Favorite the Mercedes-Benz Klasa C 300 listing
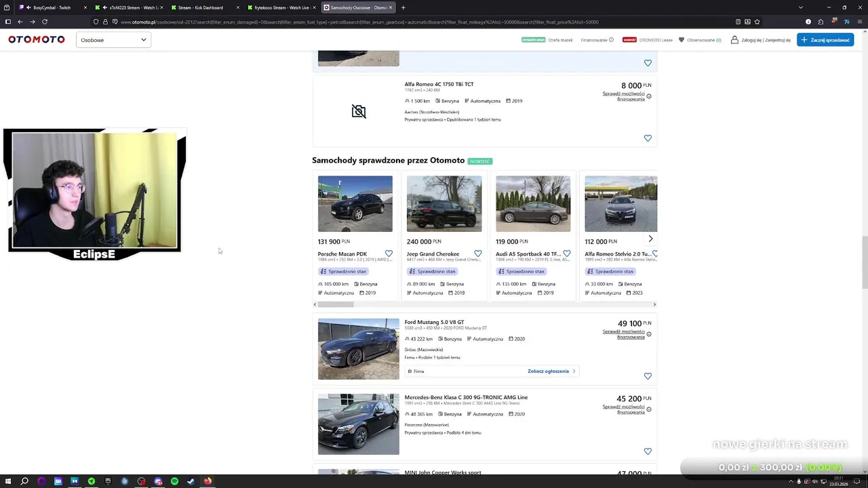 pos(648,451)
